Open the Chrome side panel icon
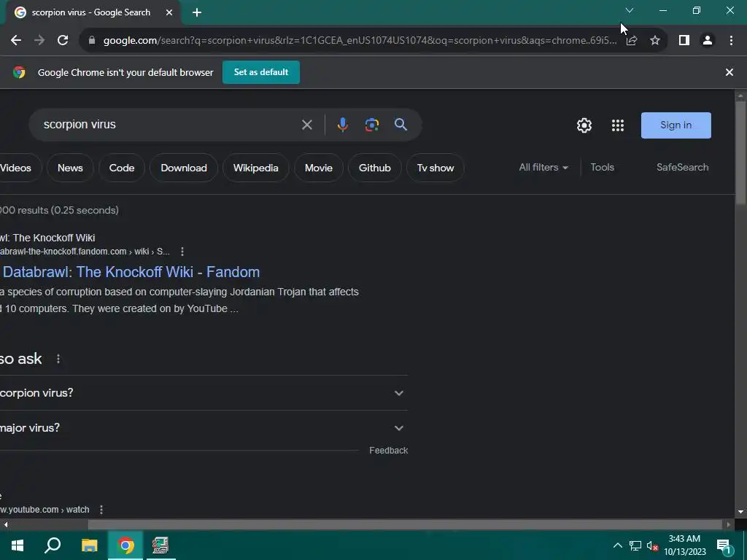Screen dimensions: 747x560 click(x=684, y=41)
